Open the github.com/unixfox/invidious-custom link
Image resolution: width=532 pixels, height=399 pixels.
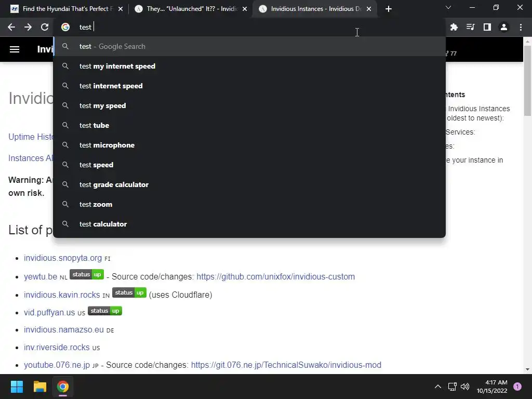coord(275,276)
